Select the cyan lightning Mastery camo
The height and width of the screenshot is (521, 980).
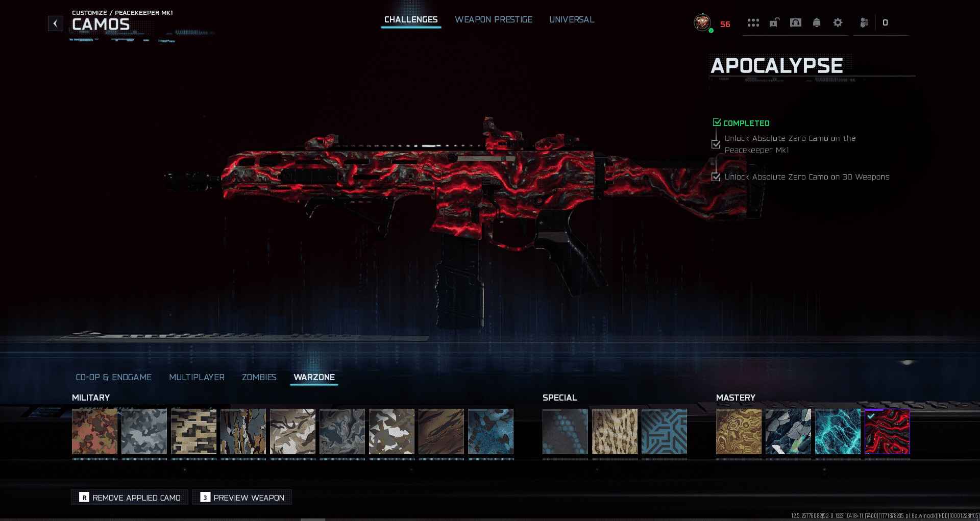[x=838, y=432]
